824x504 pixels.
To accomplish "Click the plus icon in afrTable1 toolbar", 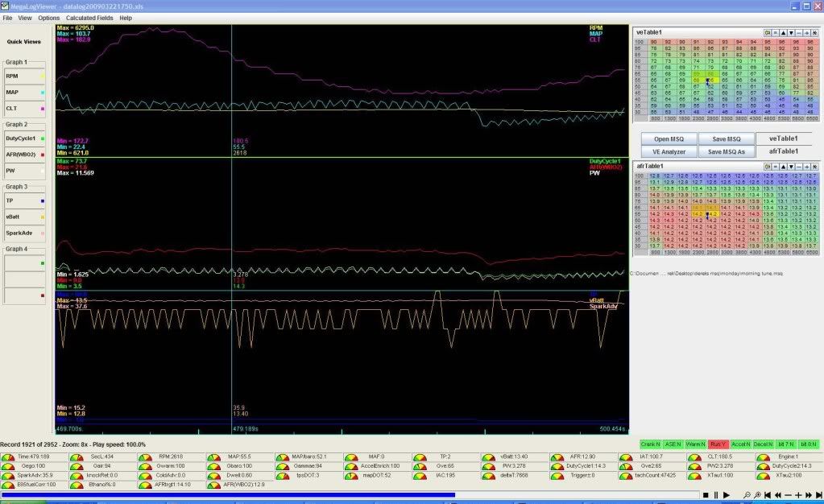I will [x=806, y=166].
